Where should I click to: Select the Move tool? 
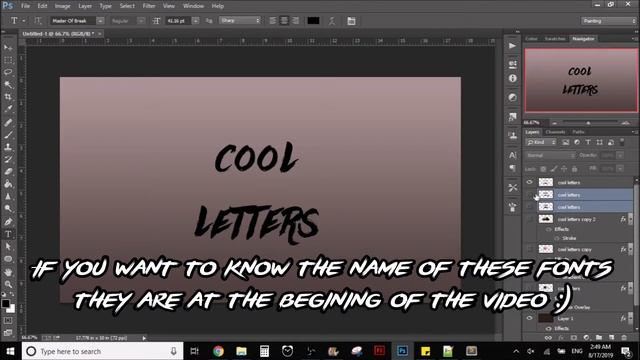point(8,48)
